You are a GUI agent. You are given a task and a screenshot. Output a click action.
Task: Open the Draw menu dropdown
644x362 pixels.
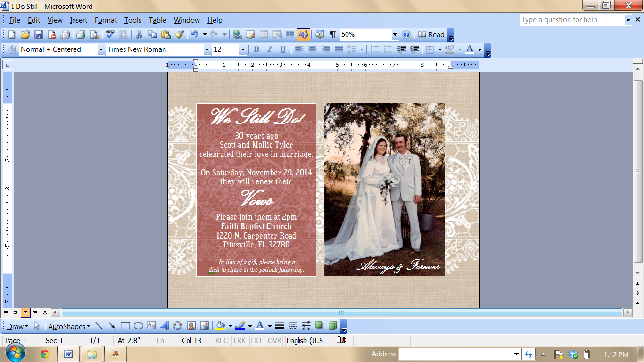pyautogui.click(x=17, y=326)
